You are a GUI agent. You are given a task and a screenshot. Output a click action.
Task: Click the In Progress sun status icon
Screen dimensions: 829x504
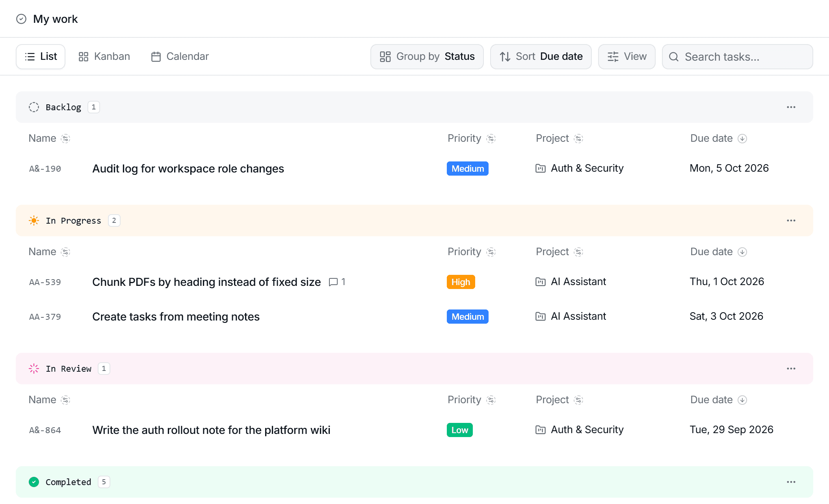(34, 220)
